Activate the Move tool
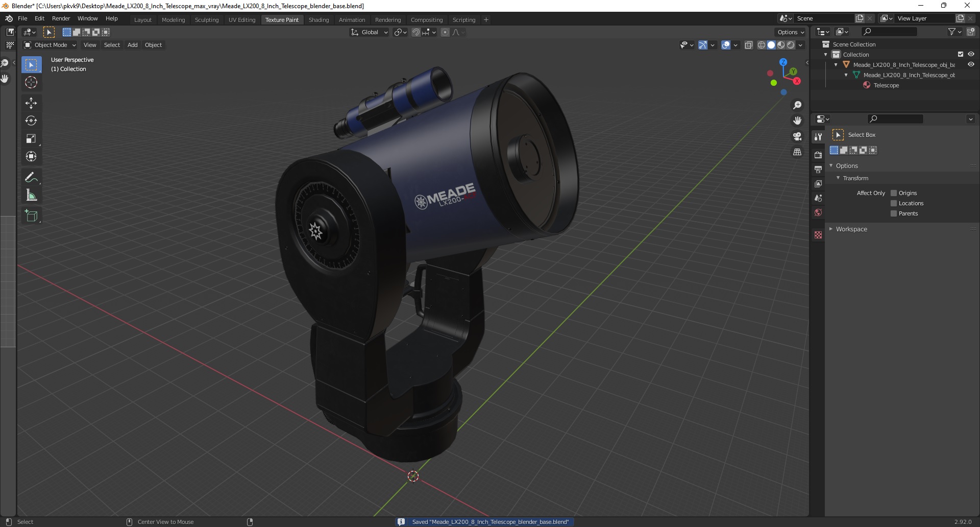 pyautogui.click(x=31, y=103)
